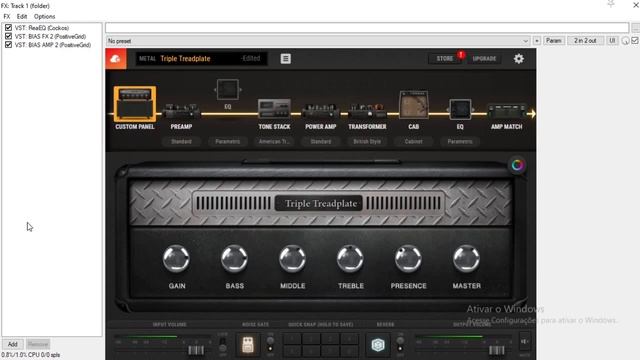Open the Preamp Standard type selector
Image resolution: width=640 pixels, height=360 pixels.
pos(181,142)
